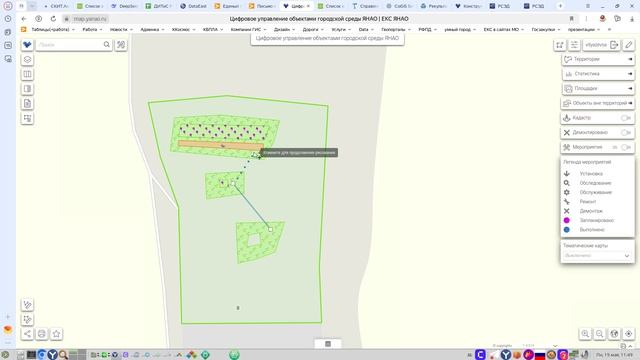The image size is (640, 360).
Task: Open the Дизайн bookmarks folder
Action: pos(284,29)
